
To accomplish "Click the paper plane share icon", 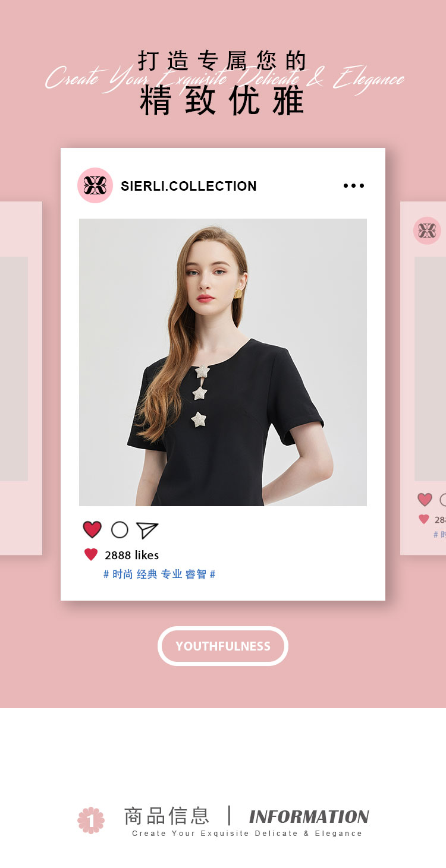I will pyautogui.click(x=147, y=530).
